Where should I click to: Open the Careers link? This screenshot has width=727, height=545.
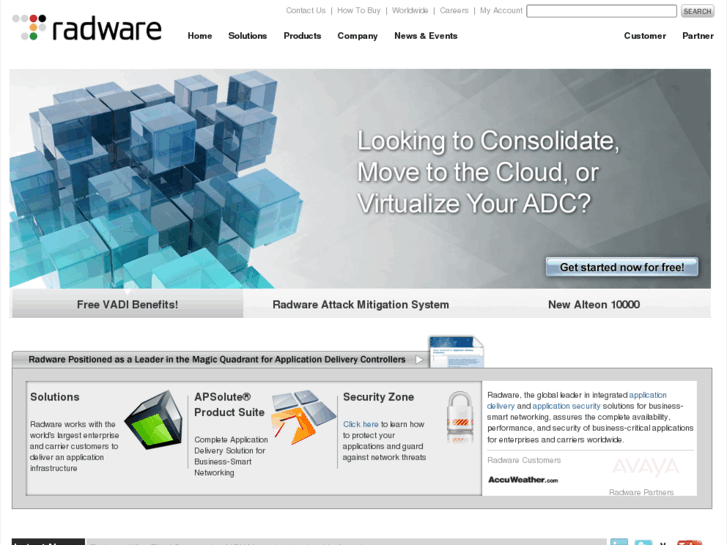click(454, 10)
